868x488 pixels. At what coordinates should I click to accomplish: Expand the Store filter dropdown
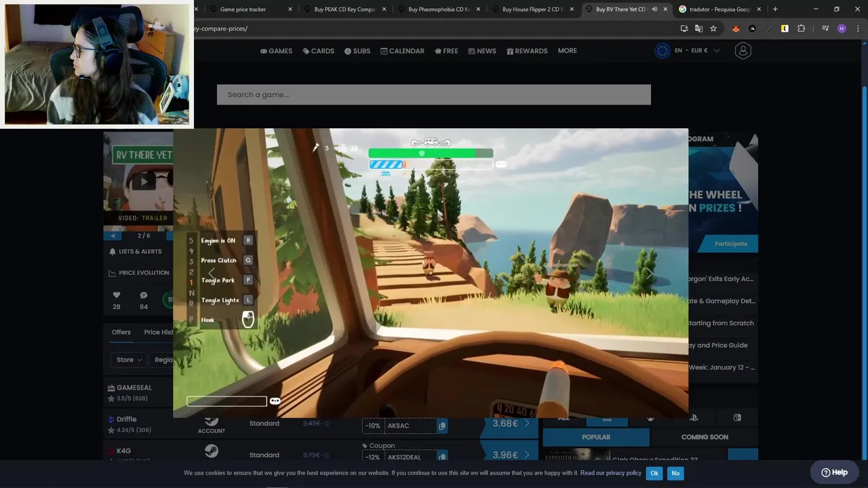129,360
